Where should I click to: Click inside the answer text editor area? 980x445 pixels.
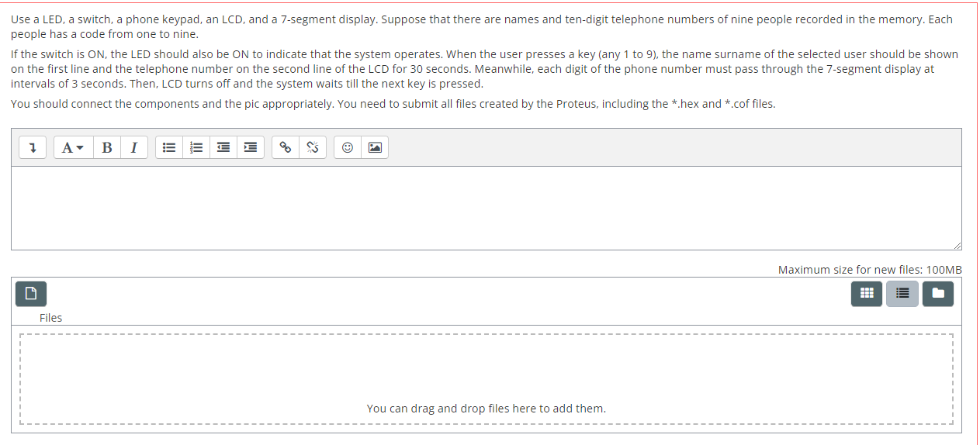click(487, 208)
